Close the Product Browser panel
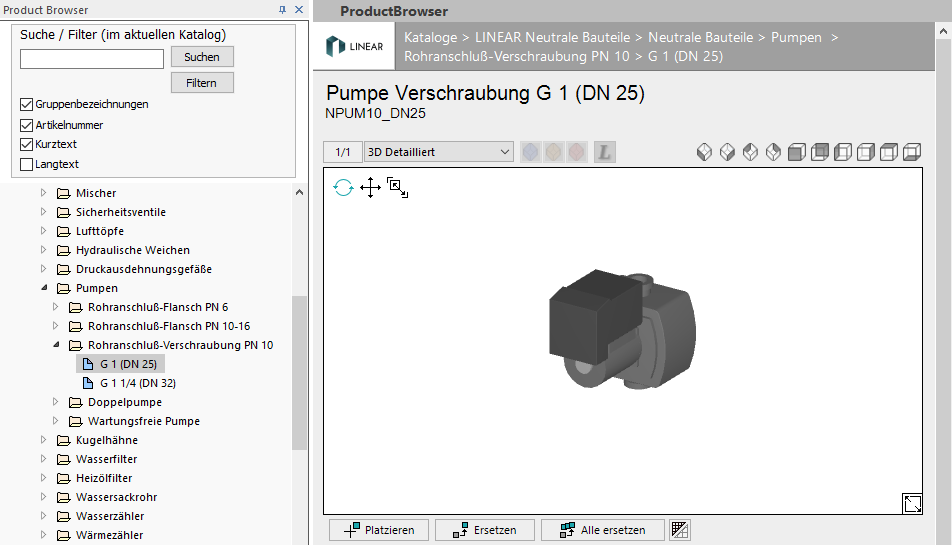 299,10
